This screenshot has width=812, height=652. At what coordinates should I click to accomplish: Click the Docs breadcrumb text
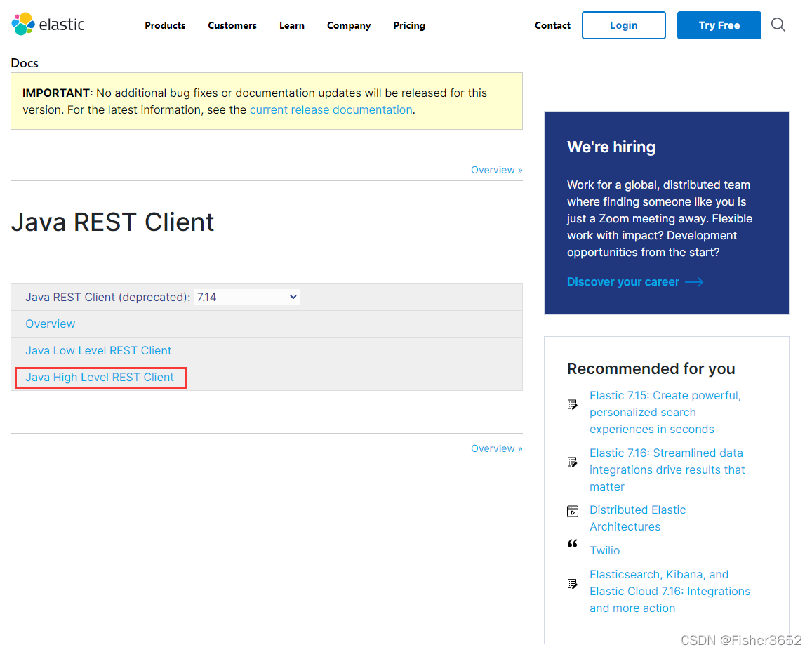click(25, 63)
